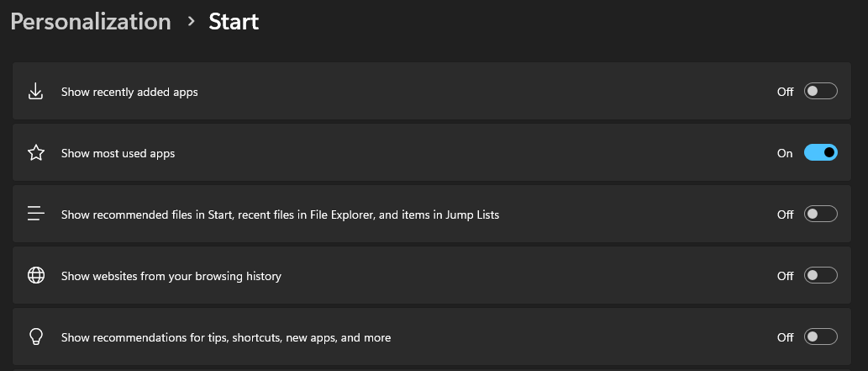Enable the Show recently added apps toggle
This screenshot has width=868, height=371.
tap(820, 92)
